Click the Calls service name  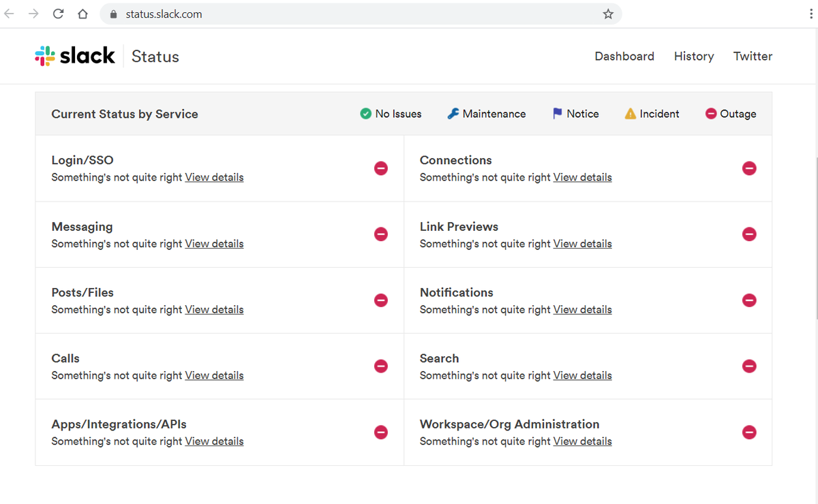point(65,358)
